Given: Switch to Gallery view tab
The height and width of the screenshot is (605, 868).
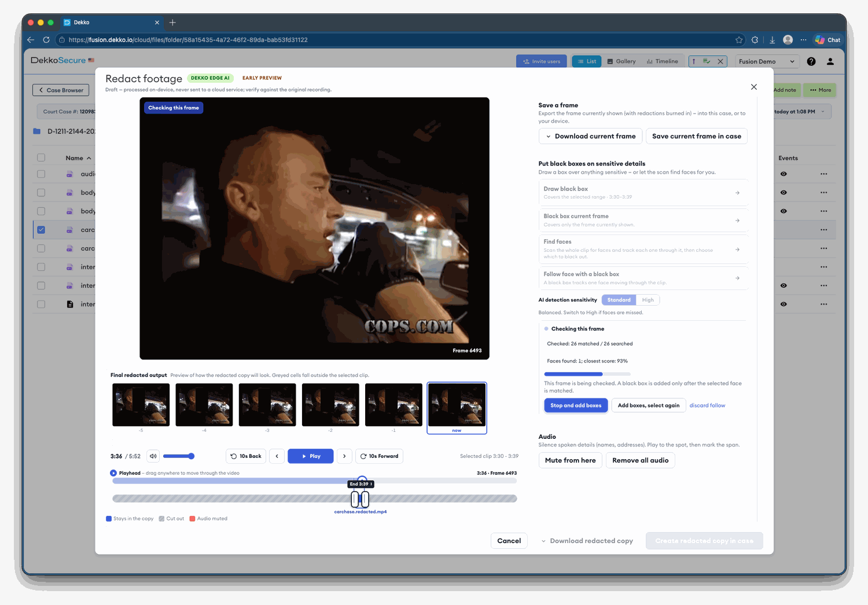Looking at the screenshot, I should point(621,61).
